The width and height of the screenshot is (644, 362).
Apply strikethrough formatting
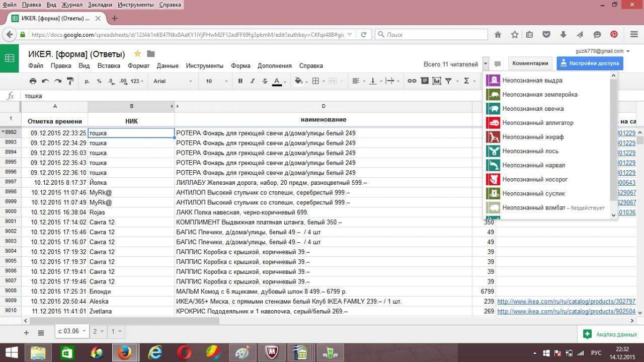[x=265, y=81]
